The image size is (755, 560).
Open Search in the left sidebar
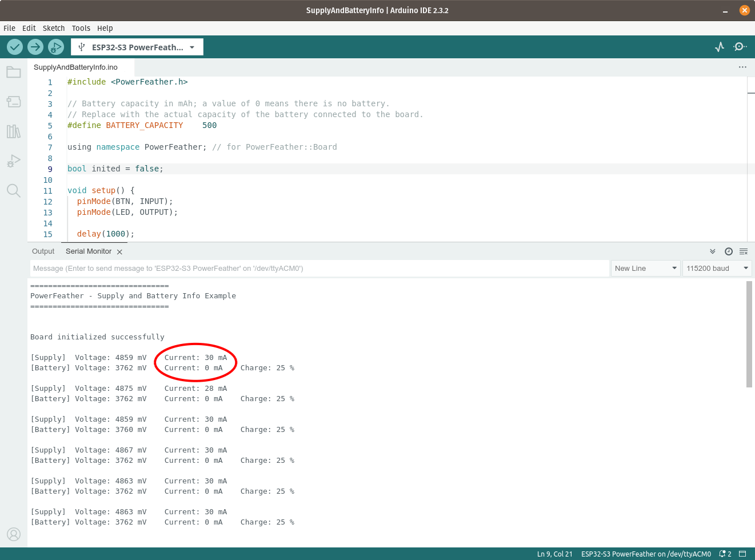(x=14, y=190)
